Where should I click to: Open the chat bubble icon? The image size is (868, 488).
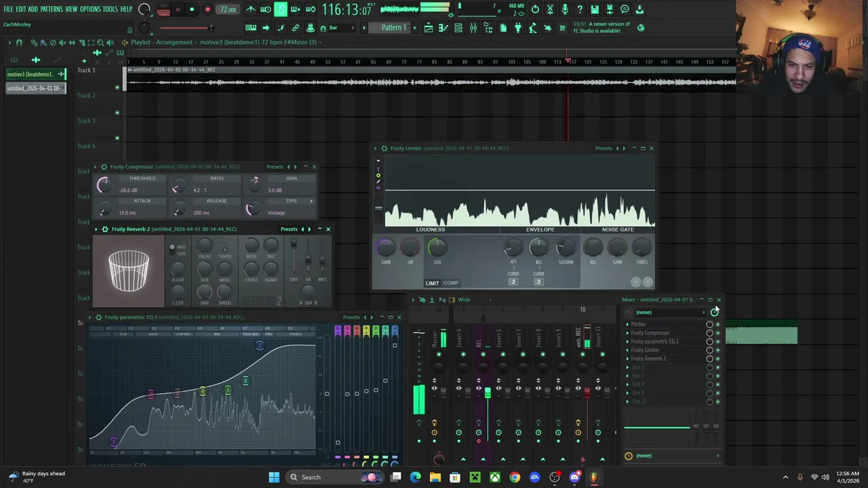click(x=625, y=9)
